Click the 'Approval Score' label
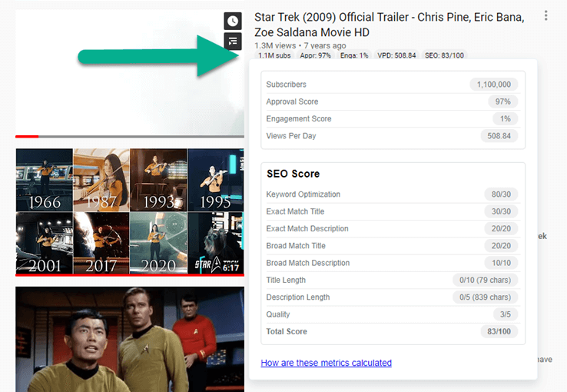This screenshot has width=567, height=392. tap(292, 101)
